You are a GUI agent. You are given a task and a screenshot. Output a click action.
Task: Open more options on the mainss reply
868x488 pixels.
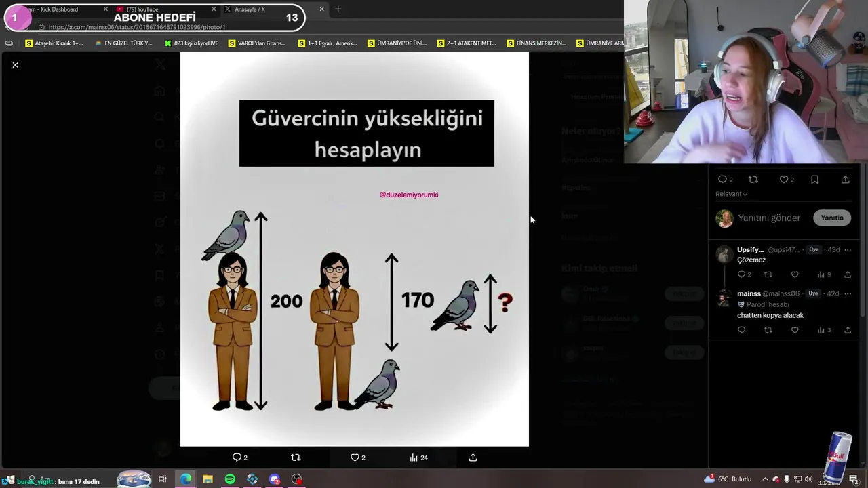848,293
